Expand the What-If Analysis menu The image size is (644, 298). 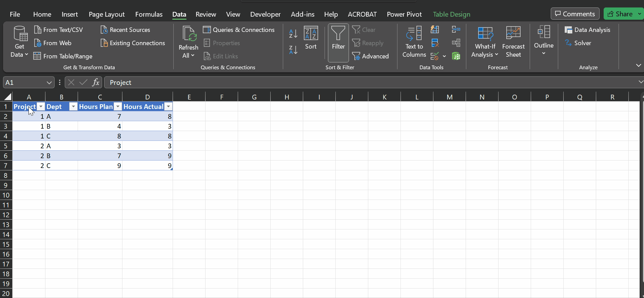click(x=485, y=42)
